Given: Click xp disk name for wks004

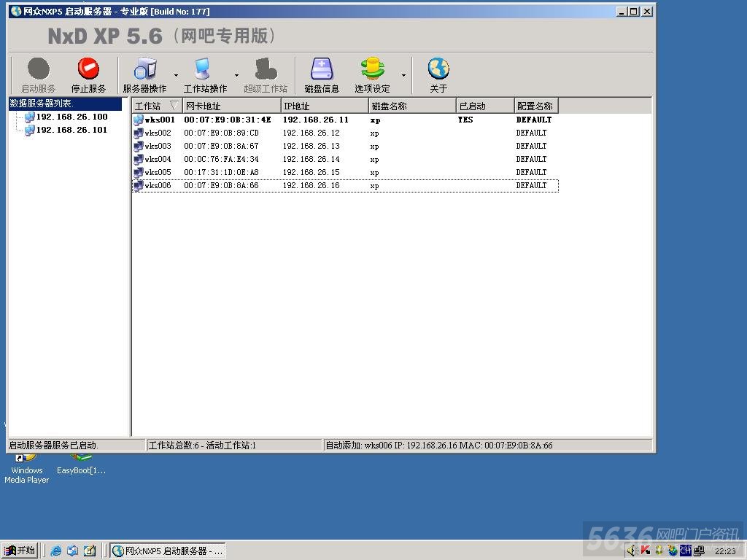Looking at the screenshot, I should [374, 160].
